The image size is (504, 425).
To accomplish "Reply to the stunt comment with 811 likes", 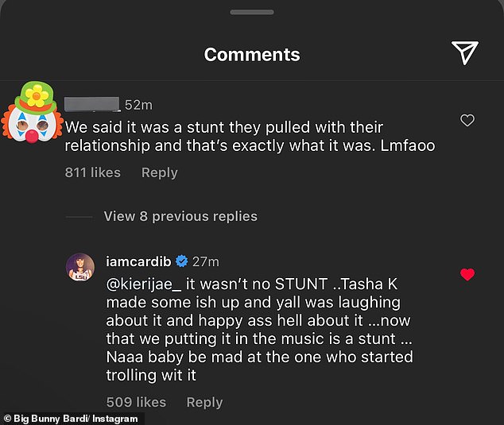I will (x=160, y=172).
